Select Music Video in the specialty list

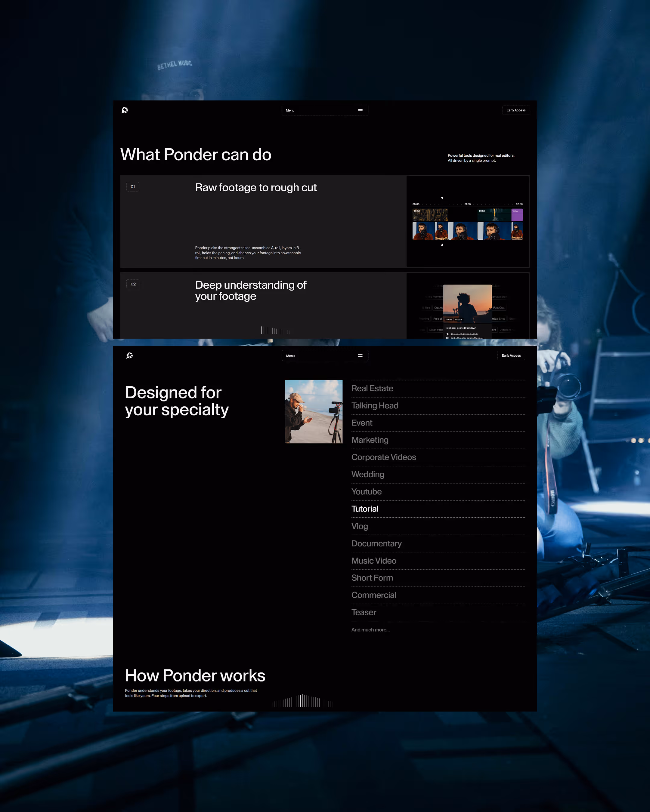(374, 561)
